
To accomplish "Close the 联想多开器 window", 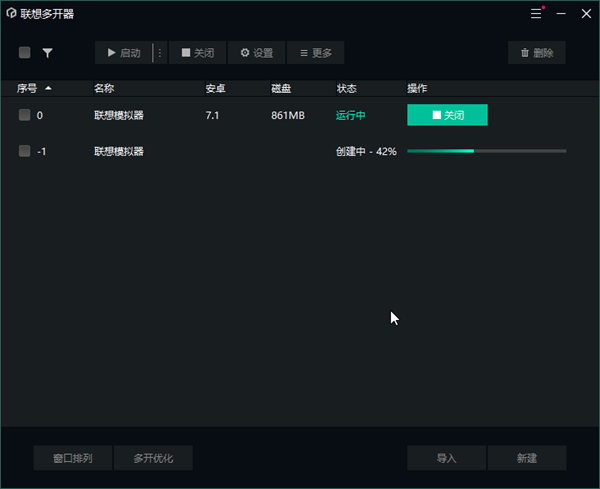I will click(x=586, y=14).
